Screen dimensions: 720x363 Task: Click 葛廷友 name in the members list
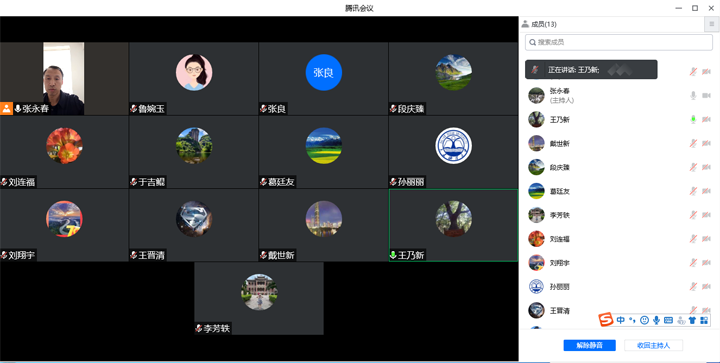point(560,191)
